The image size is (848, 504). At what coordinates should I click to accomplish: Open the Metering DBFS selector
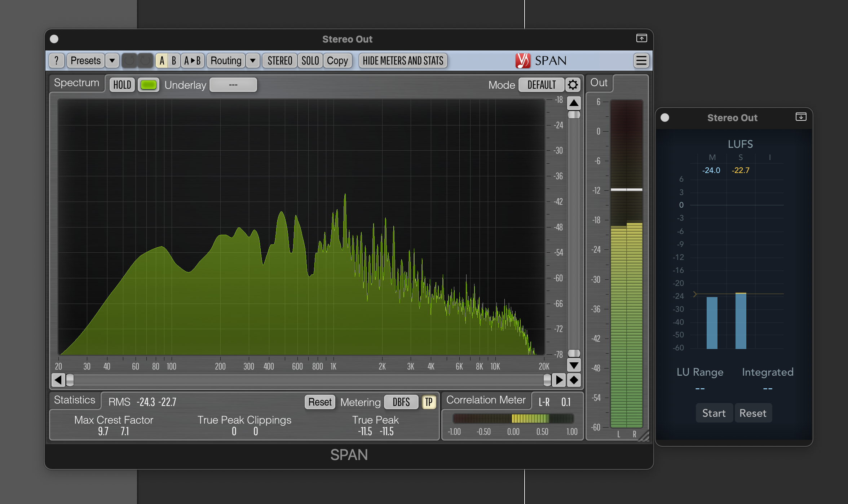[x=401, y=402]
